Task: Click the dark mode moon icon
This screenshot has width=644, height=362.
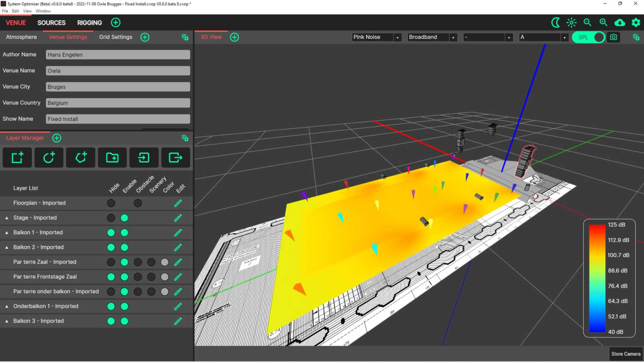Action: pos(555,23)
